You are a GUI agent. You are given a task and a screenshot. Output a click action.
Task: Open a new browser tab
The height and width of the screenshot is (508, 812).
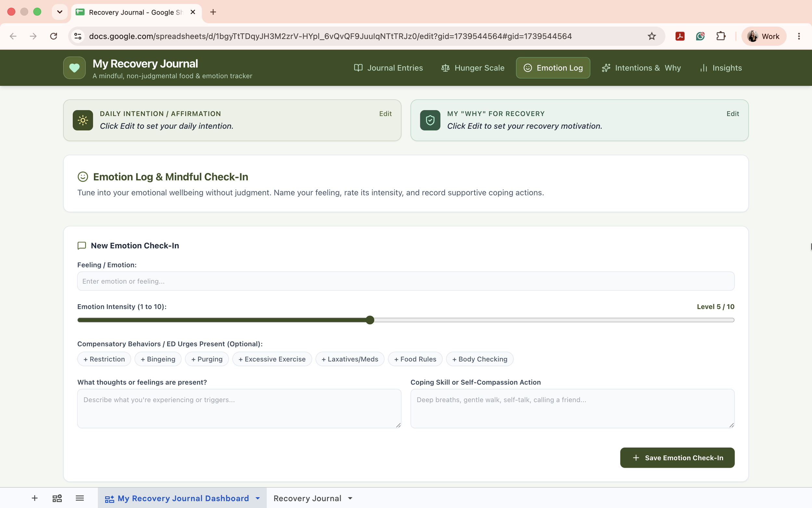pyautogui.click(x=213, y=12)
